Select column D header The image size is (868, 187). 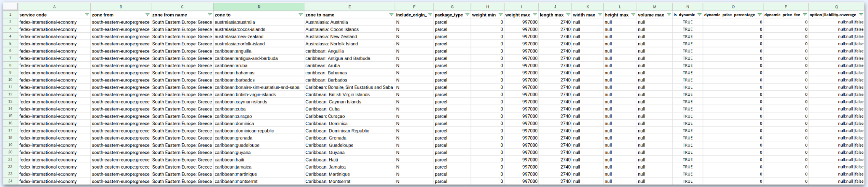(x=258, y=7)
